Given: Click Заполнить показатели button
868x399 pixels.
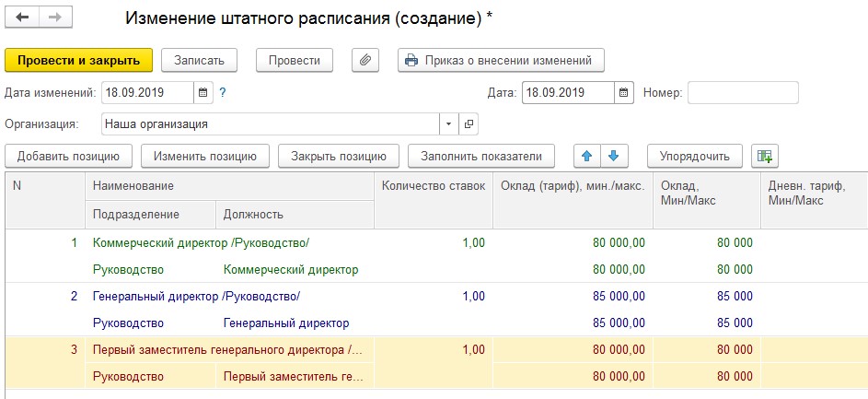Looking at the screenshot, I should [481, 156].
